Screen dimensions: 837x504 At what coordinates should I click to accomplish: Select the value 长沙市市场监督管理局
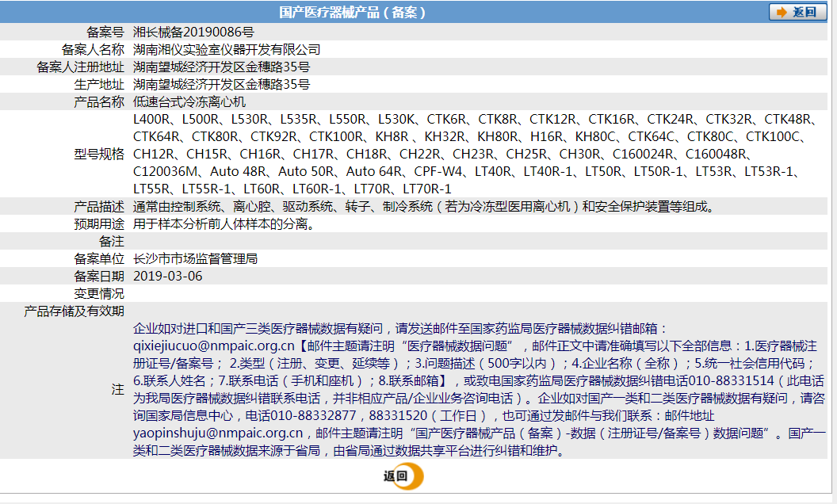195,259
